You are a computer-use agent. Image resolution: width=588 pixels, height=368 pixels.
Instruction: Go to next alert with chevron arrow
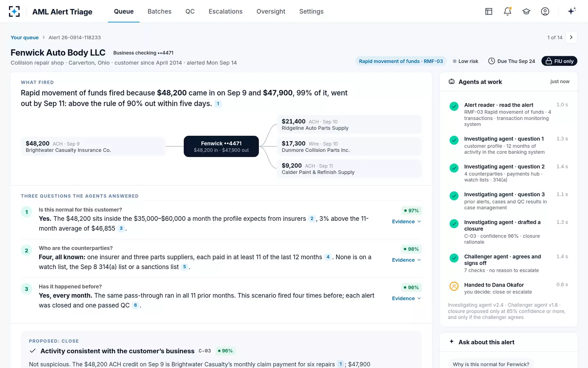(x=571, y=37)
